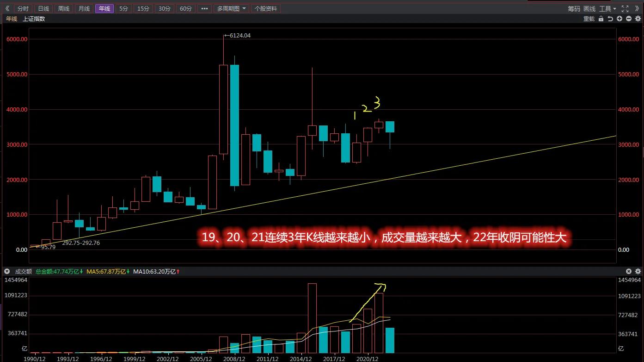The width and height of the screenshot is (644, 362).
Task: Click MA5:67.87万亿 indicator value
Action: pyautogui.click(x=108, y=272)
